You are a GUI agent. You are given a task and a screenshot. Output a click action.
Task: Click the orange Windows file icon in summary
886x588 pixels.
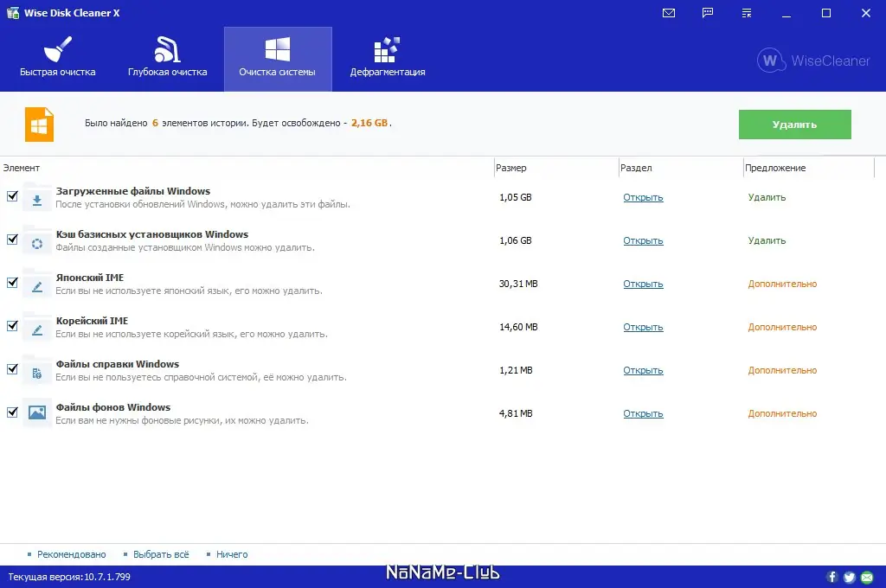pyautogui.click(x=39, y=125)
